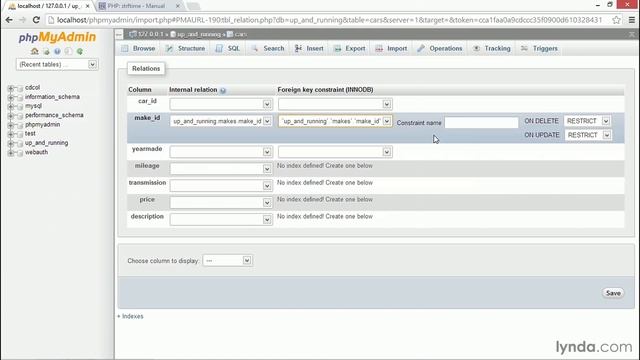
Task: Click the Tracking eye icon
Action: [476, 49]
